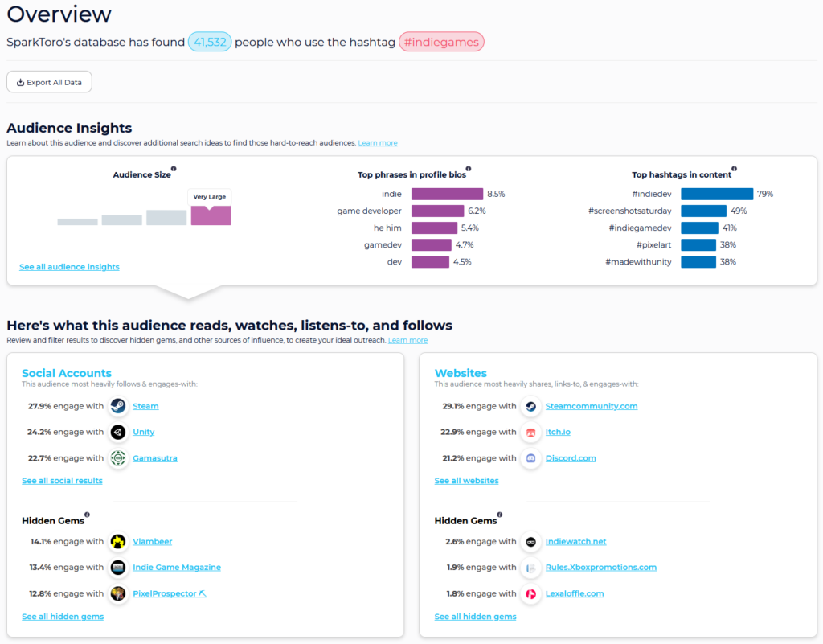Click the Rules.Xboxpromotions.com site icon
This screenshot has width=823, height=644.
tap(530, 568)
